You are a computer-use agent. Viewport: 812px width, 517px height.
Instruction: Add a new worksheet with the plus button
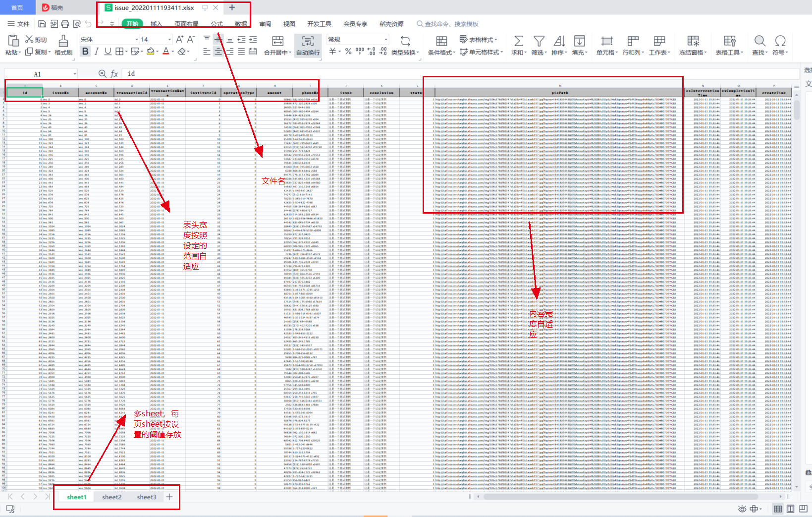[x=169, y=497]
